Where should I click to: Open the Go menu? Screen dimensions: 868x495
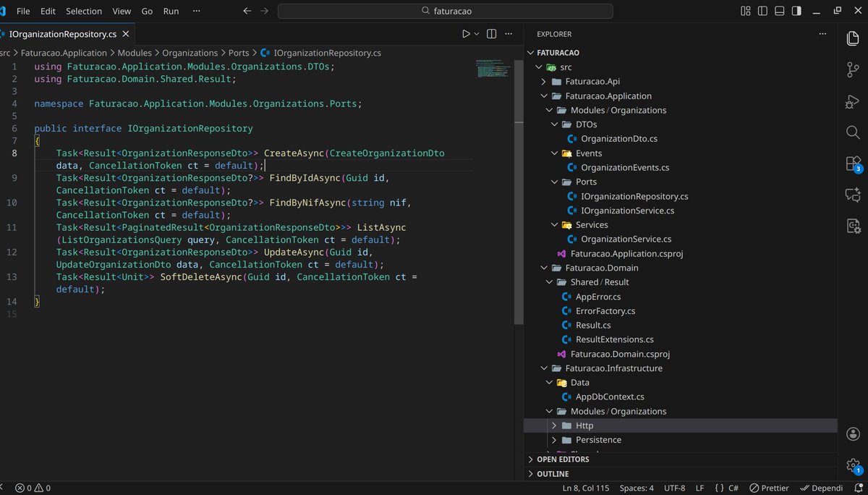pos(147,11)
